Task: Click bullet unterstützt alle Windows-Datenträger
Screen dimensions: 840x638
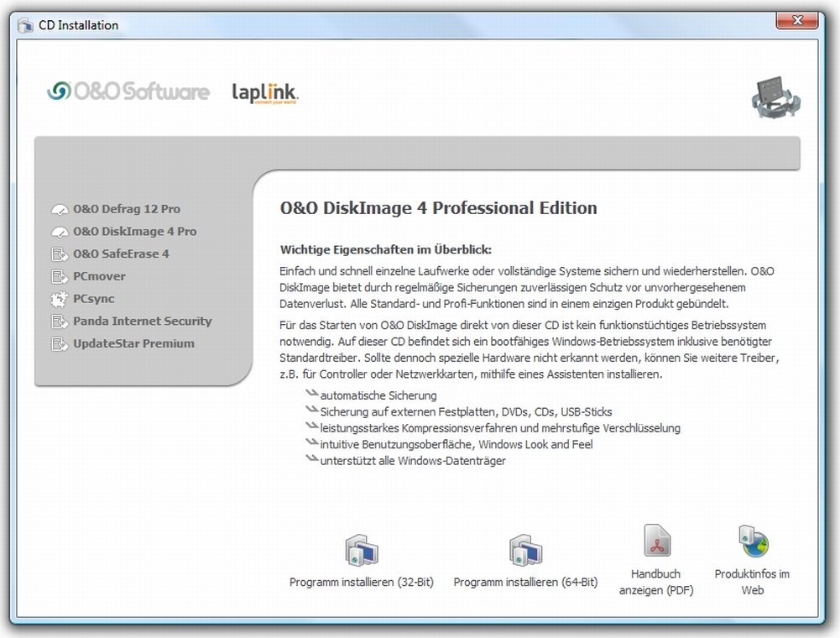Action: tap(413, 461)
